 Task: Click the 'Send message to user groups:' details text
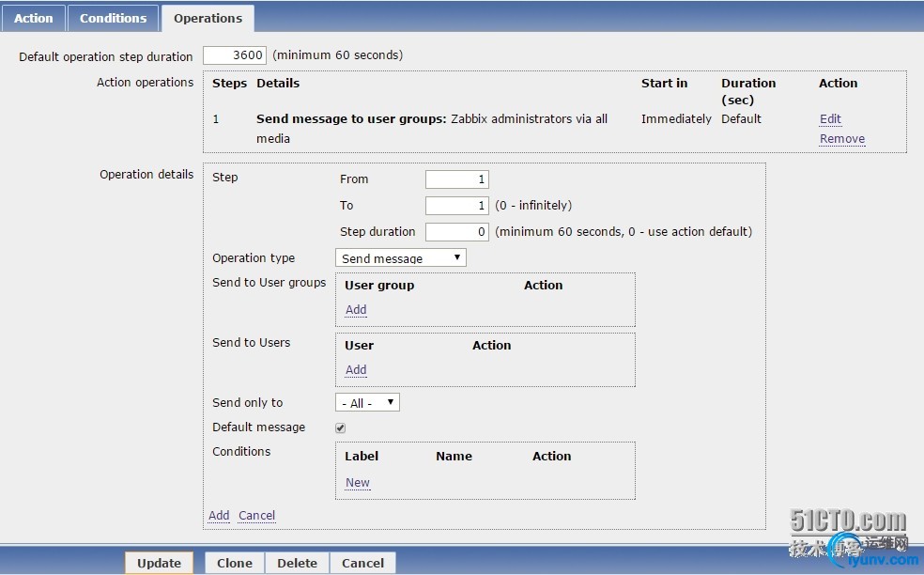351,119
